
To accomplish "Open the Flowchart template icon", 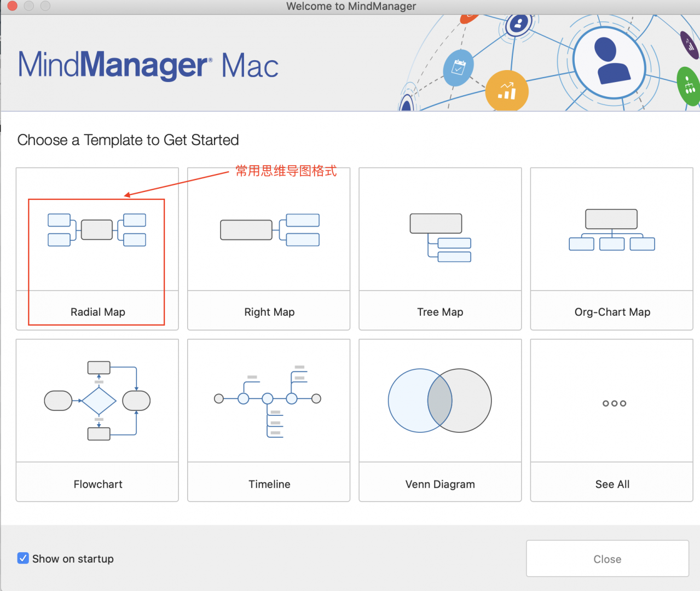I will point(97,401).
